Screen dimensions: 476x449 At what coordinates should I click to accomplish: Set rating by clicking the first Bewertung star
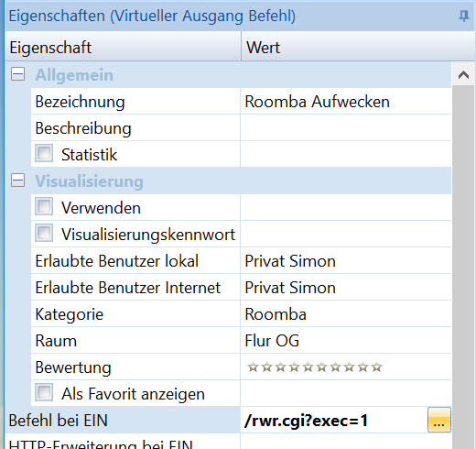(x=253, y=367)
